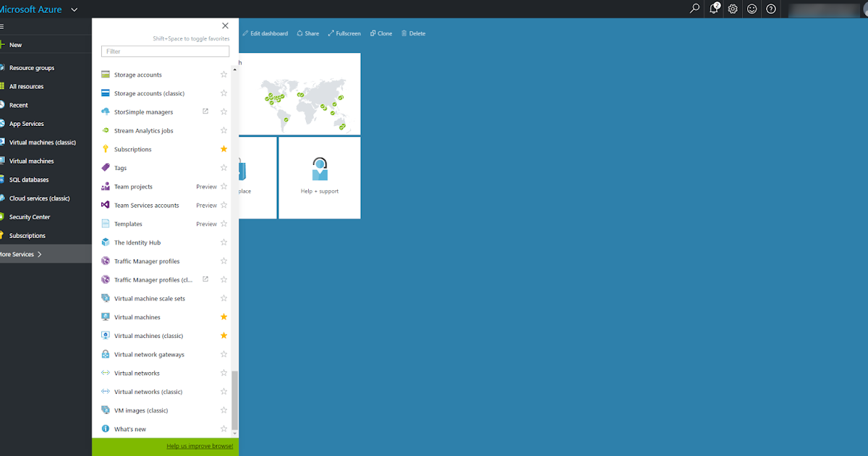Open the search magnifier in the top bar
The height and width of the screenshot is (456, 868).
[694, 9]
